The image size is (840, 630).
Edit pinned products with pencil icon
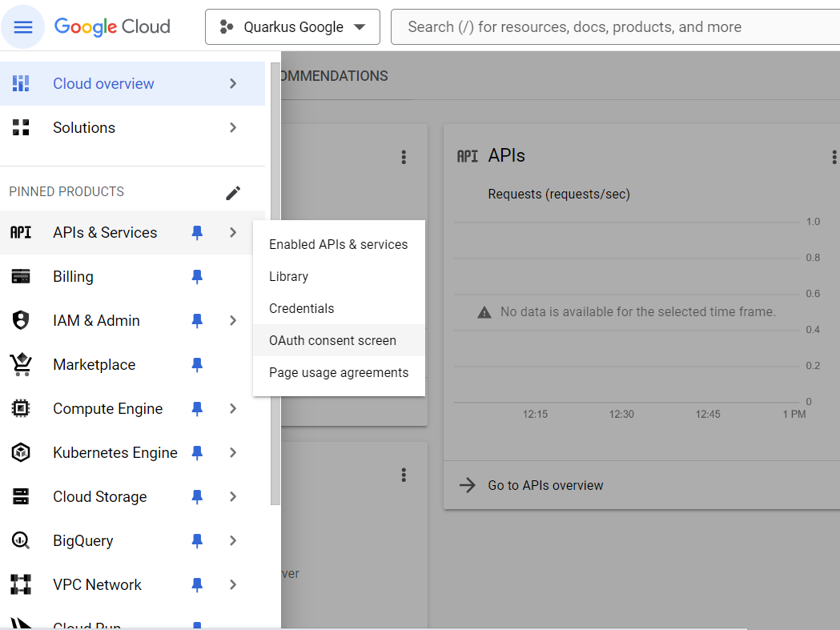point(233,193)
